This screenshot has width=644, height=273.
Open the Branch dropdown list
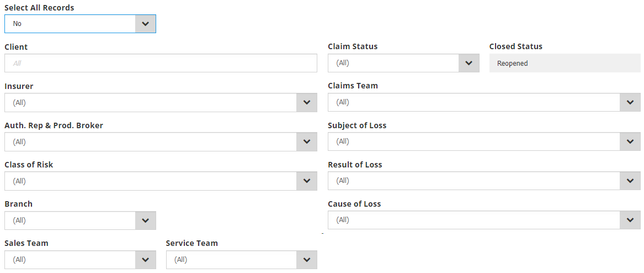[80, 221]
